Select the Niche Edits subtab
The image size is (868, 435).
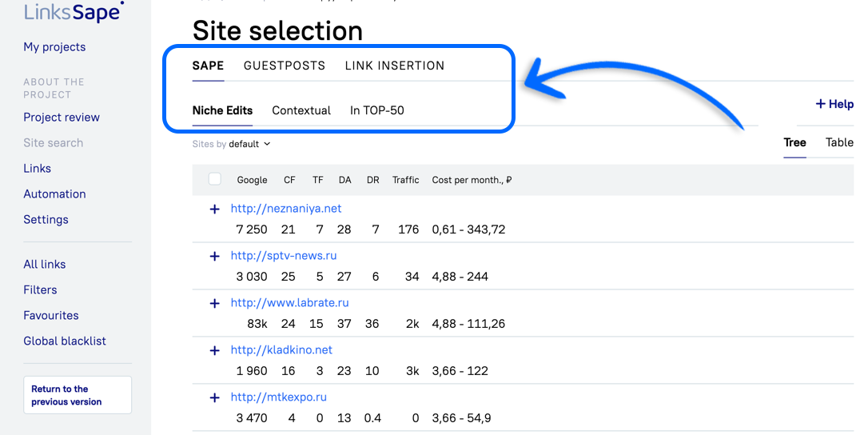coord(222,110)
